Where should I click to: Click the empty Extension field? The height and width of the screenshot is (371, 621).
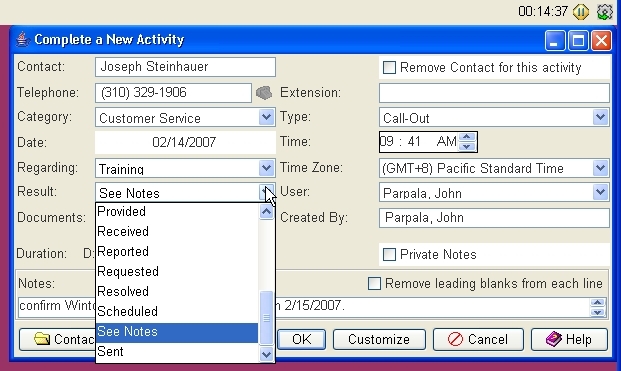[494, 93]
